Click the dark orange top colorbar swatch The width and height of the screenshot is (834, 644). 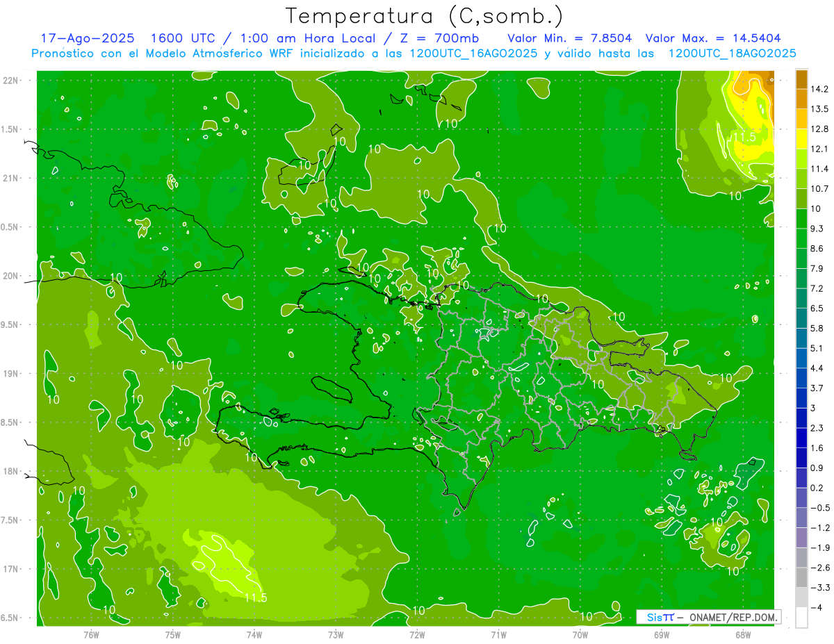[x=801, y=79]
